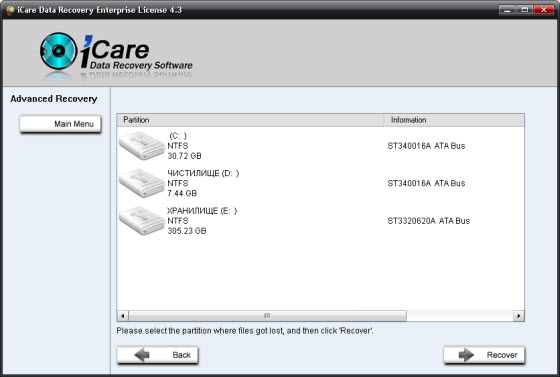Viewport: 560px width, 377px height.
Task: Click the horizontal scrollbar right arrow
Action: (519, 316)
